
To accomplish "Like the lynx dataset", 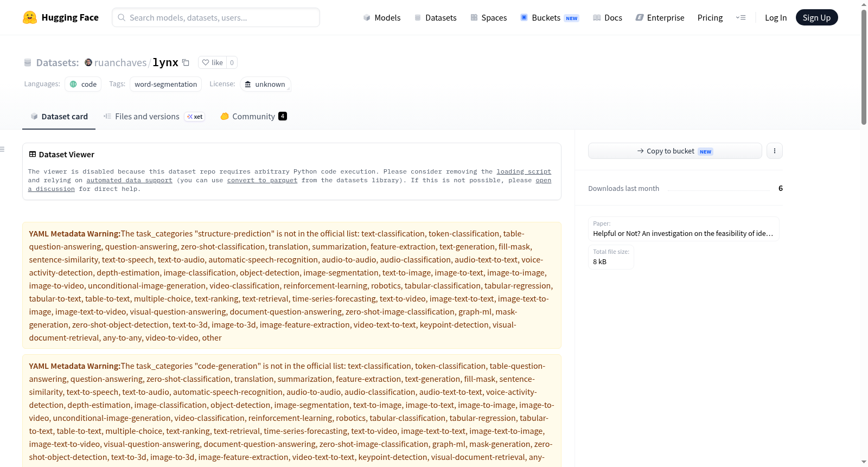I will click(212, 62).
